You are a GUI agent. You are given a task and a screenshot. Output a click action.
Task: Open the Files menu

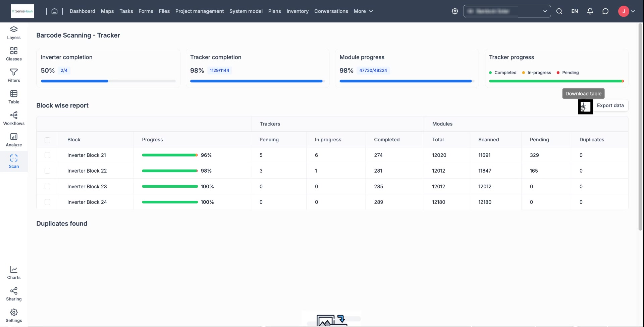164,11
